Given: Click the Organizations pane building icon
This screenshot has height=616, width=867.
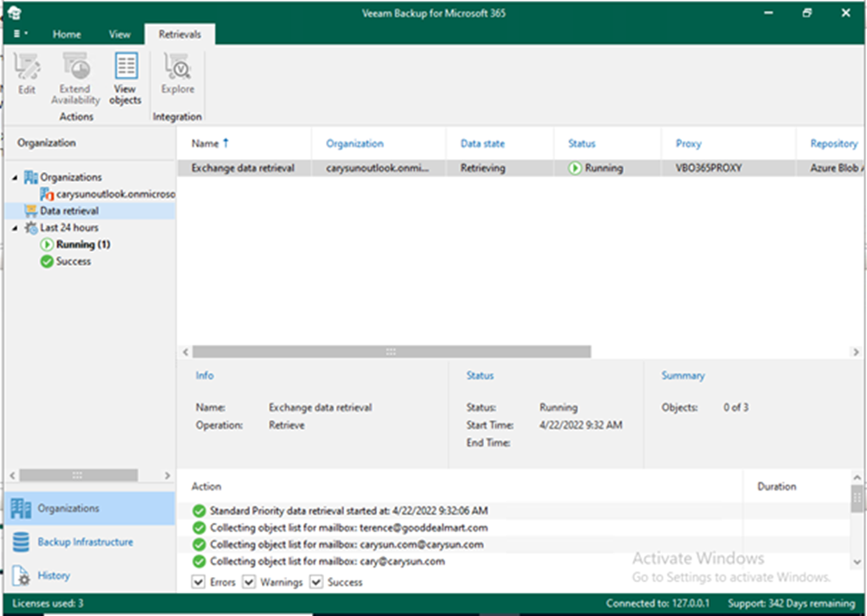Looking at the screenshot, I should pos(21,508).
